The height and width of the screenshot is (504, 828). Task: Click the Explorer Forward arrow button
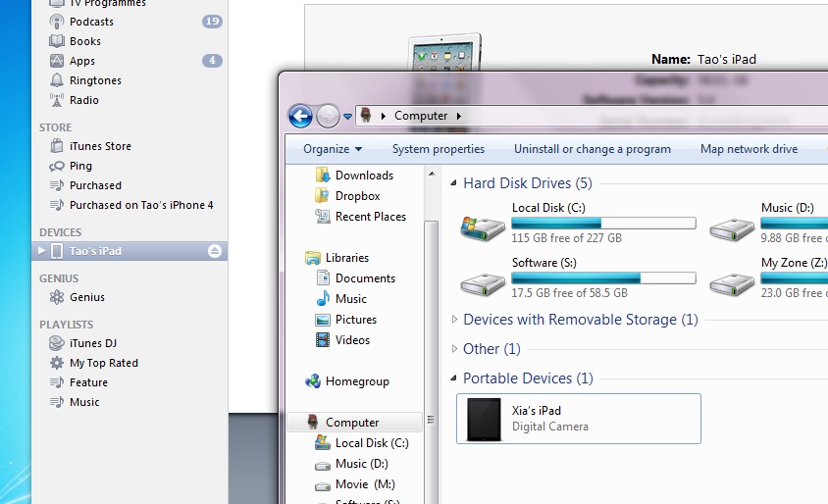point(328,116)
